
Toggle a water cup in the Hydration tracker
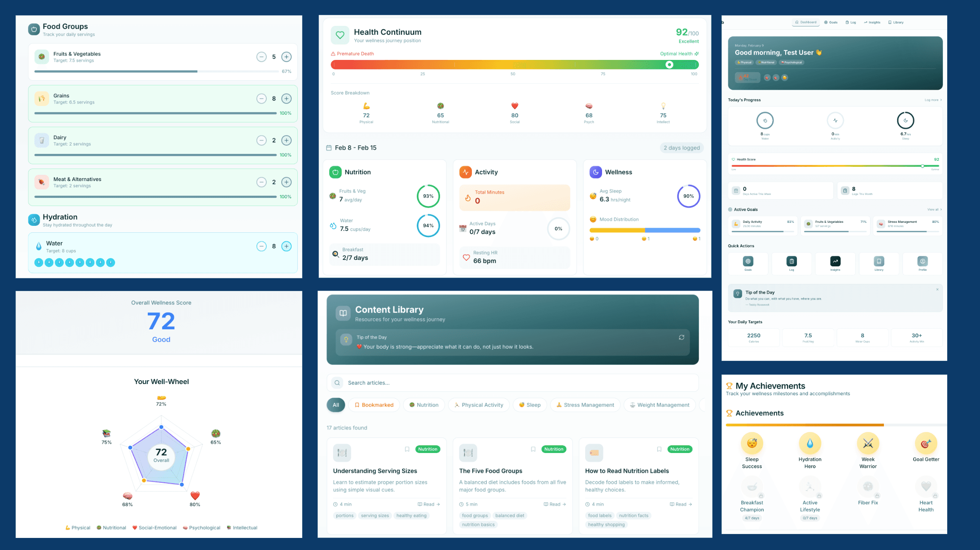pyautogui.click(x=39, y=262)
